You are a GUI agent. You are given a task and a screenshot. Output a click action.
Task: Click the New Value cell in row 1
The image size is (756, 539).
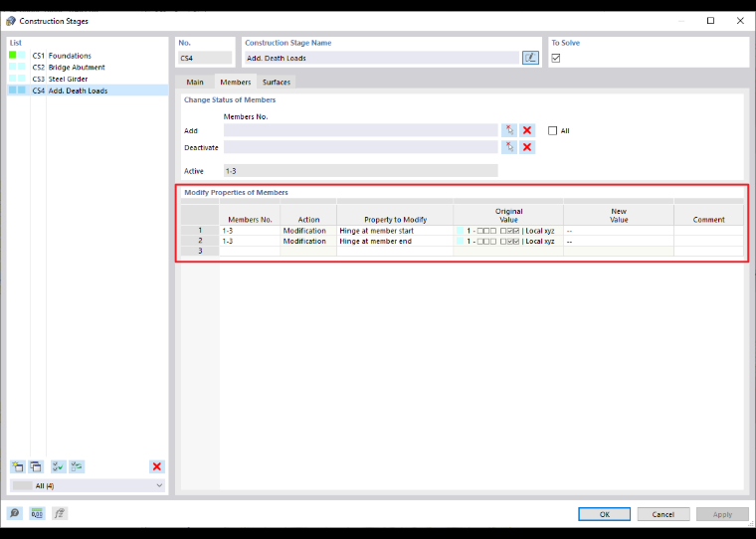[x=619, y=231]
